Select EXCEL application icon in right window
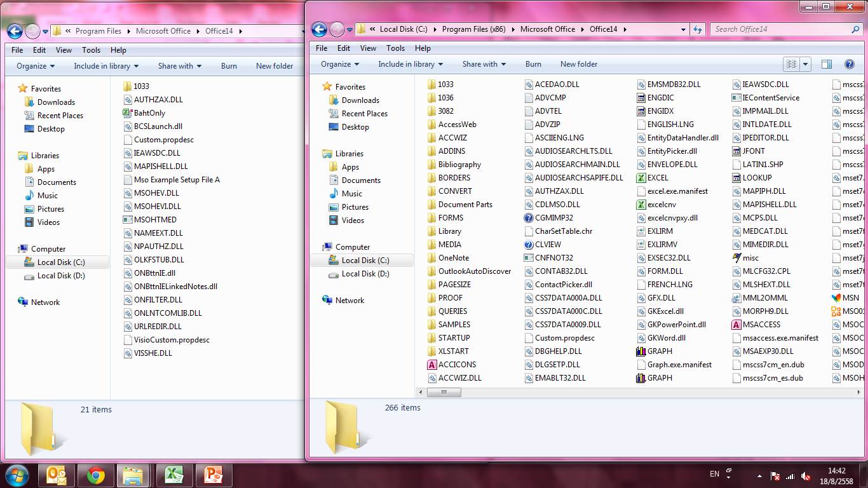Screen dimensions: 868x488 coord(642,178)
